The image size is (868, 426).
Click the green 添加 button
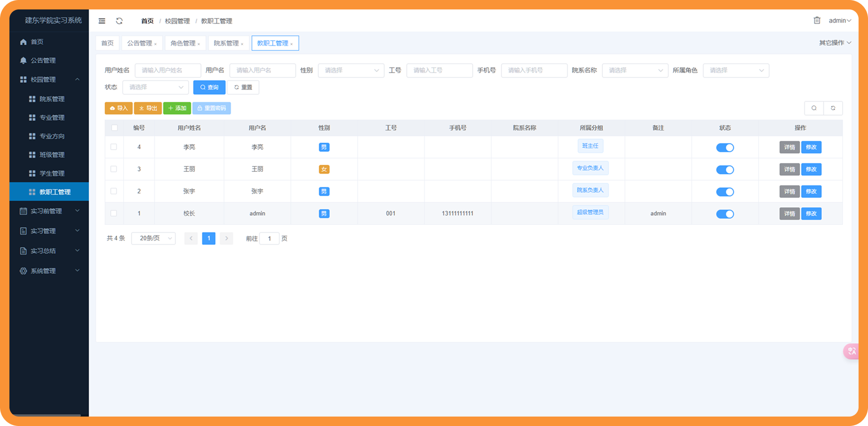click(x=177, y=108)
